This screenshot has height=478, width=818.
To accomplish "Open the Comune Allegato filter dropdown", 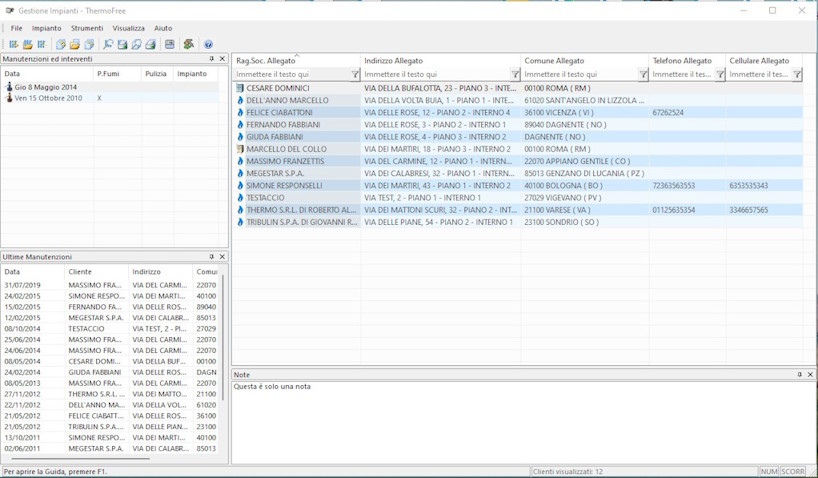I will [643, 75].
